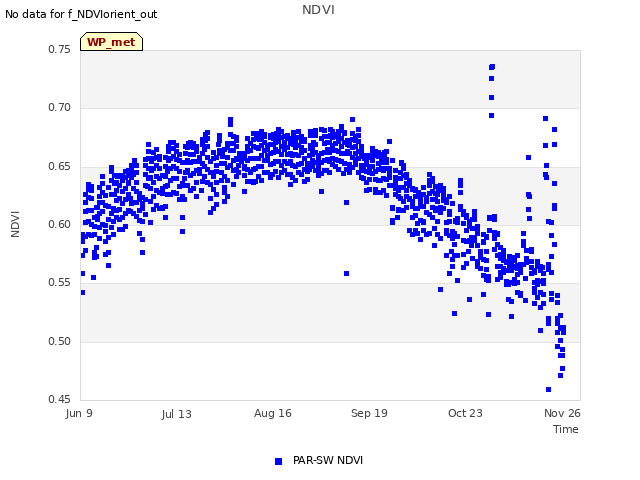Click the NDVI chart title
Viewport: 640px width, 480px height.
[318, 9]
